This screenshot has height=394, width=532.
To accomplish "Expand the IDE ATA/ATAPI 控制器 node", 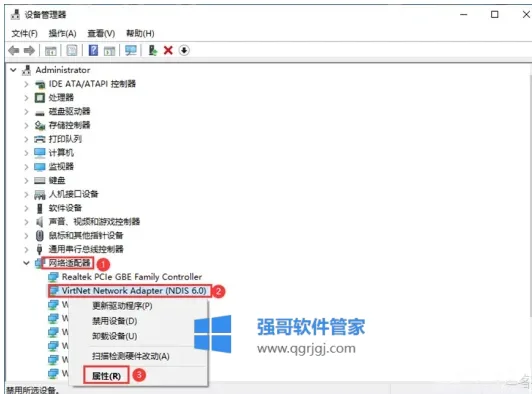I will [26, 84].
